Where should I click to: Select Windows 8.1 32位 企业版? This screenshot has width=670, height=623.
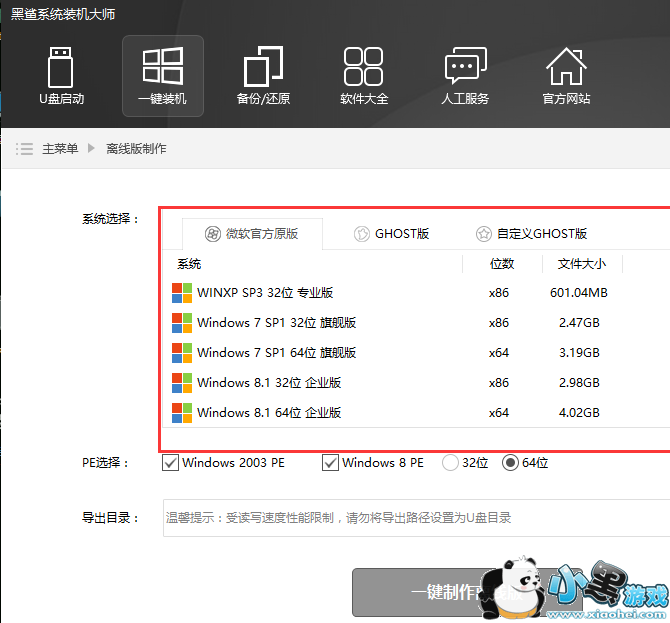pyautogui.click(x=269, y=383)
